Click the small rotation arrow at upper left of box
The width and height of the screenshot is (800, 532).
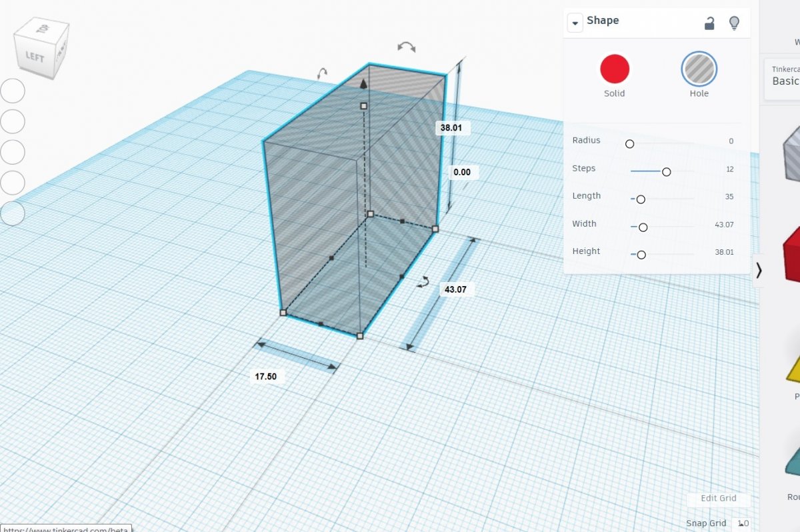coord(323,73)
